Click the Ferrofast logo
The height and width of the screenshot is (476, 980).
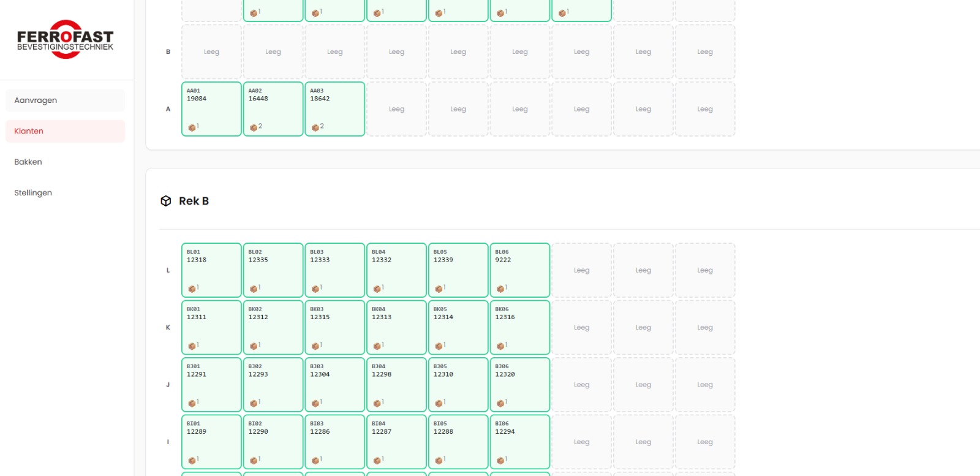[x=65, y=39]
